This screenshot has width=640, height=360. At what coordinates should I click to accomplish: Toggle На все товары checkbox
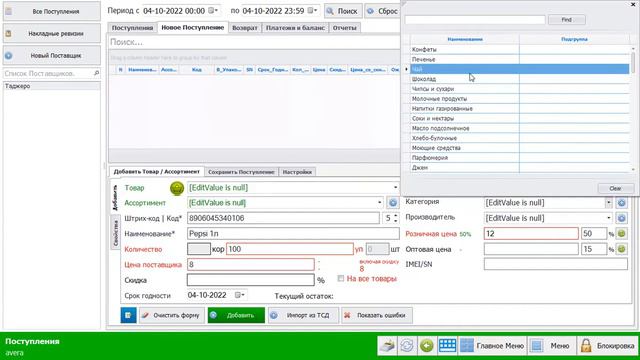point(340,278)
